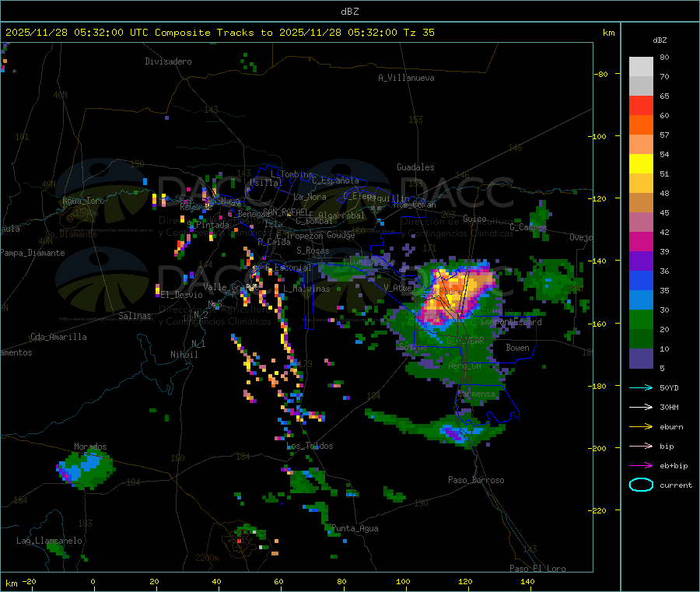Click the cyan 50YD arrow legend icon
This screenshot has width=700, height=592.
tap(641, 387)
